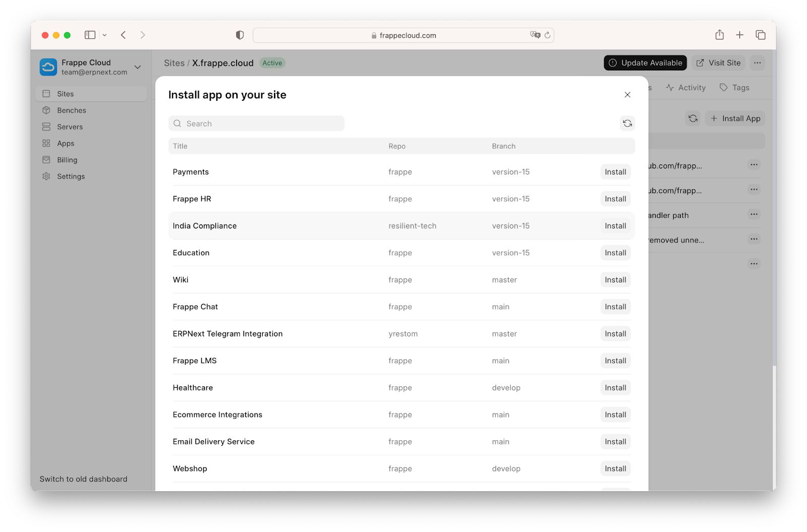The width and height of the screenshot is (807, 532).
Task: Open a new Safari tab
Action: (739, 35)
